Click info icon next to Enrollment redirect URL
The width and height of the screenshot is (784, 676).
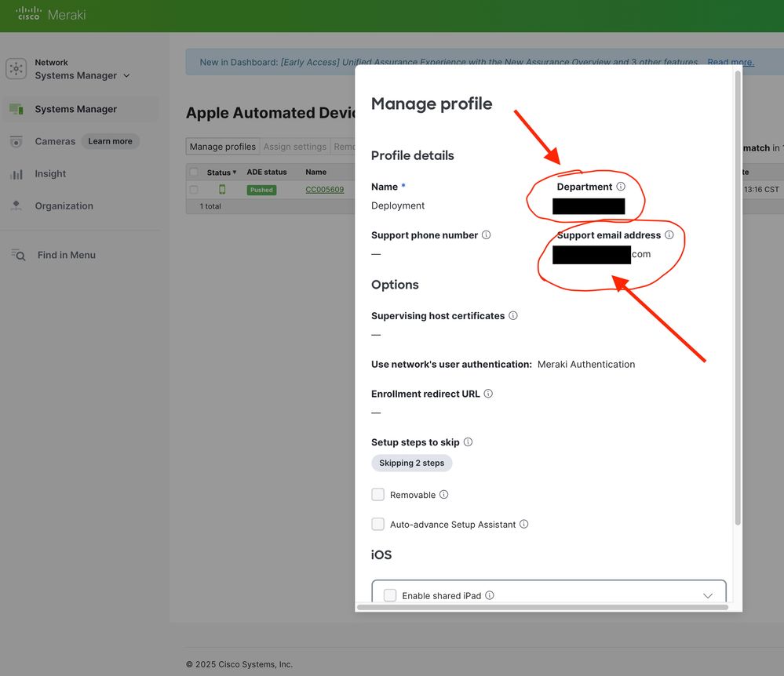[488, 394]
